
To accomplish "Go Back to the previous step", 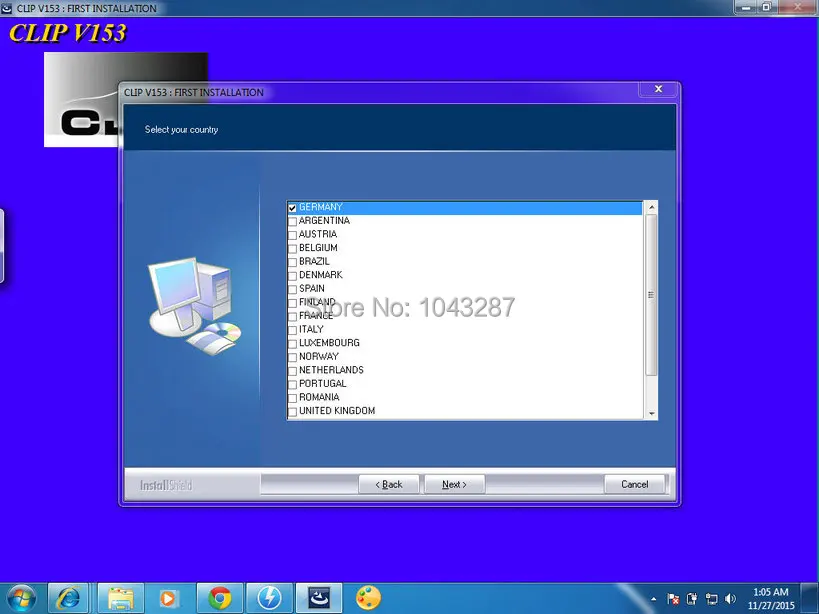I will click(389, 485).
